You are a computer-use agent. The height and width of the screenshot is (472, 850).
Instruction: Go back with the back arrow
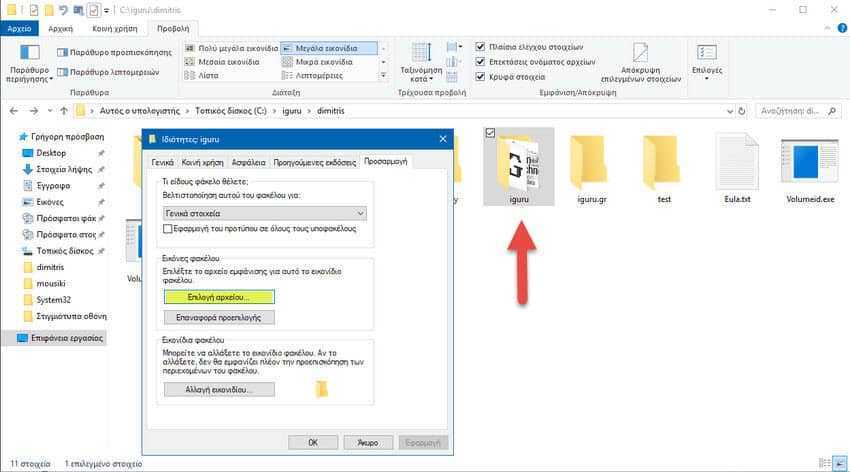coord(14,111)
